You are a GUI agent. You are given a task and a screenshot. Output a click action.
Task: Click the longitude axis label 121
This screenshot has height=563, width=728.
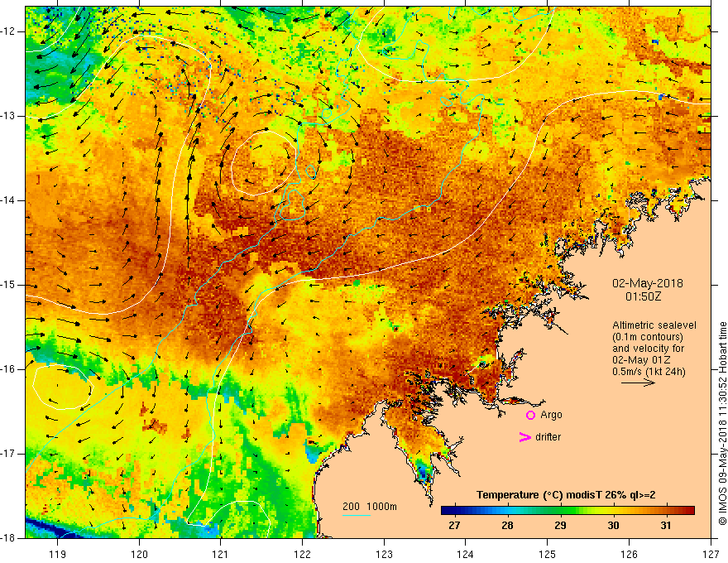(221, 554)
